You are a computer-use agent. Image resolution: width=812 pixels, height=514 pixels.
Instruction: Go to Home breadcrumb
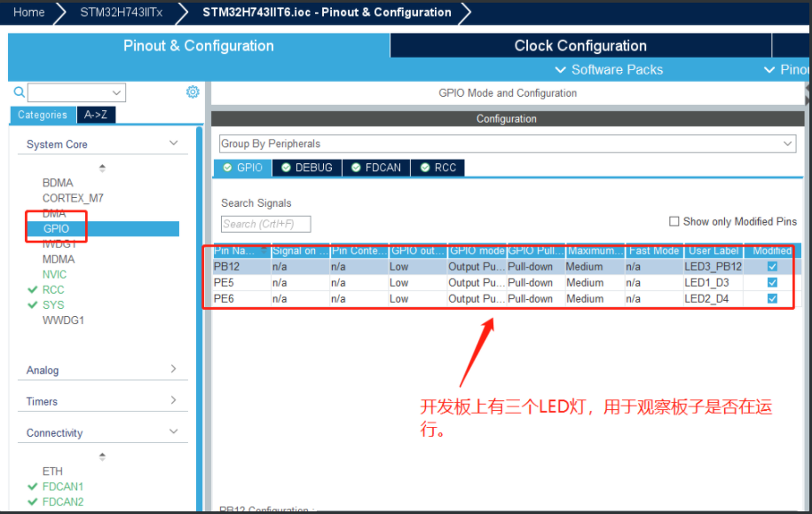[29, 12]
